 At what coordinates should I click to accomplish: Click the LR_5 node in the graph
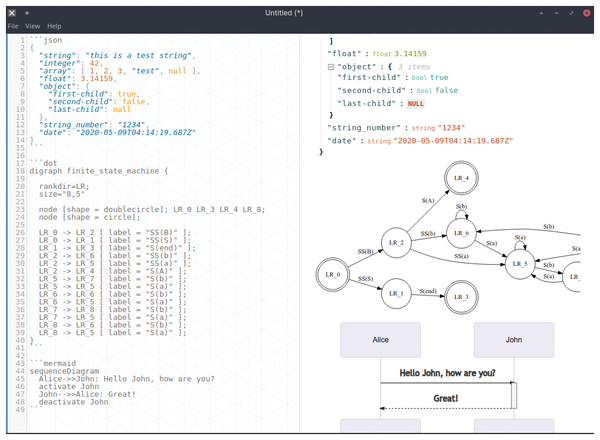pos(520,264)
